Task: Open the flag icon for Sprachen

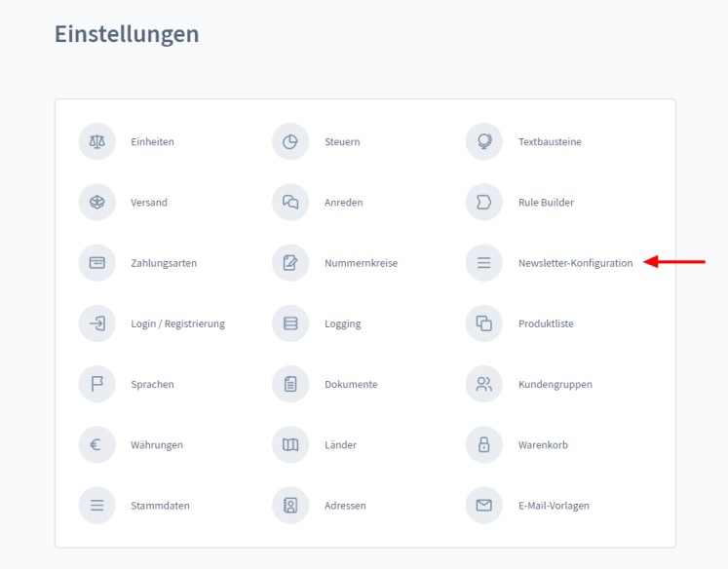Action: [96, 384]
